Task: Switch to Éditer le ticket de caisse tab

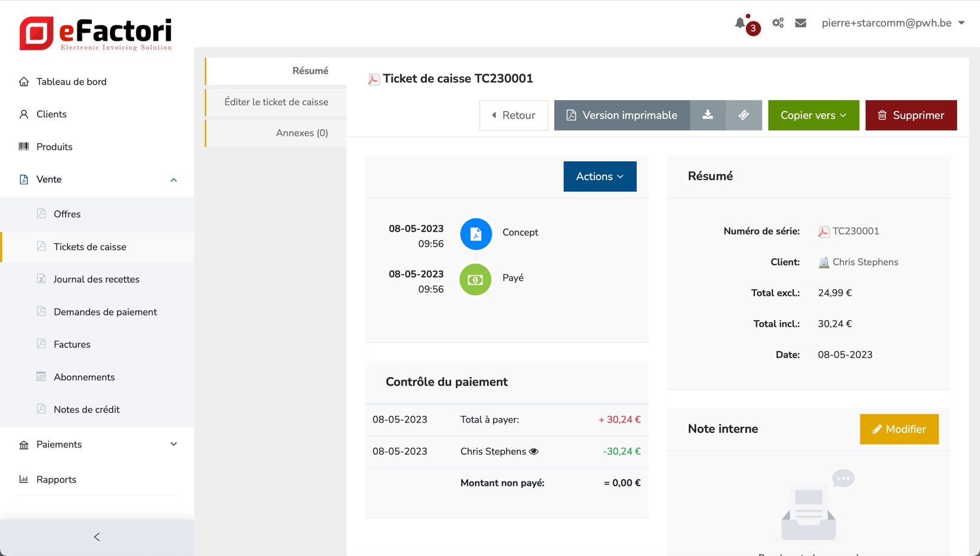Action: pos(276,102)
